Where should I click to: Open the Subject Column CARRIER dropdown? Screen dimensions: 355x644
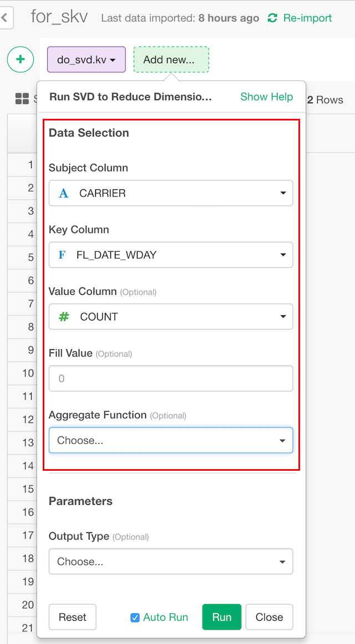pos(171,193)
